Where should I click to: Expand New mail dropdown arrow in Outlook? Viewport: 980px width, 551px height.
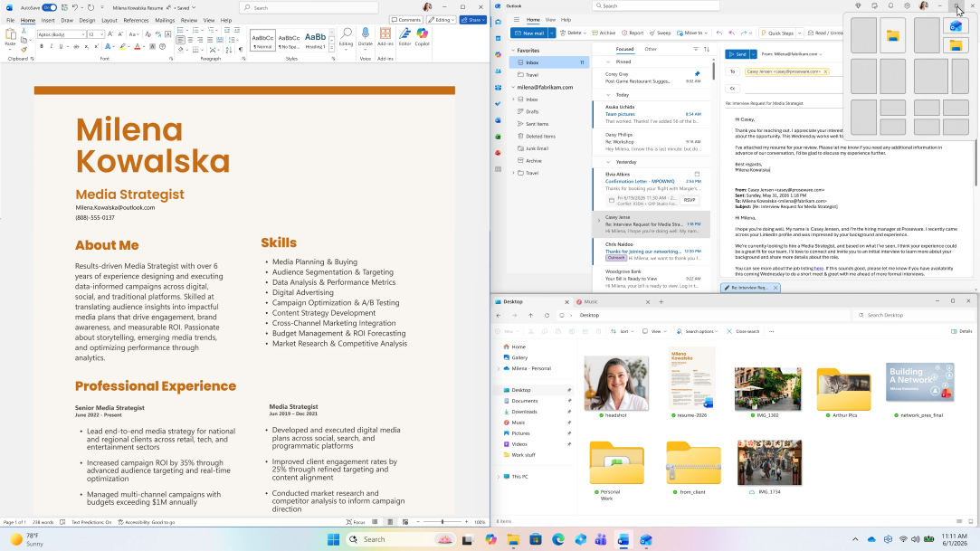click(x=552, y=33)
